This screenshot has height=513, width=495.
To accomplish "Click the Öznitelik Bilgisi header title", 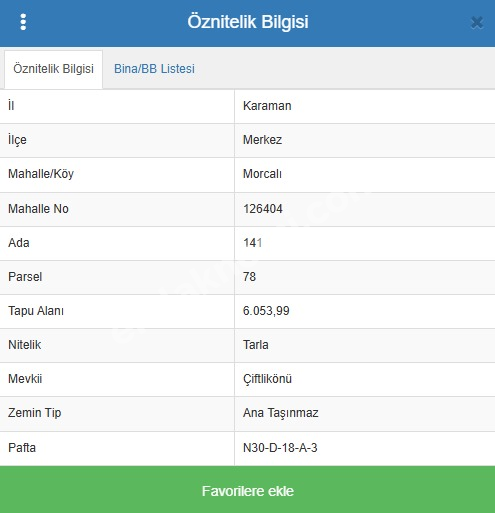I will pyautogui.click(x=248, y=22).
